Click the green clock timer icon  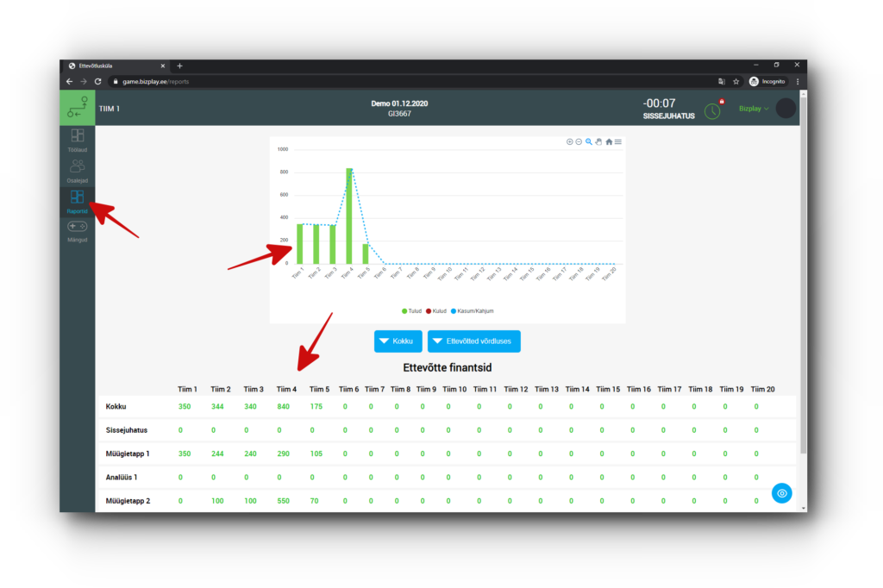click(712, 110)
